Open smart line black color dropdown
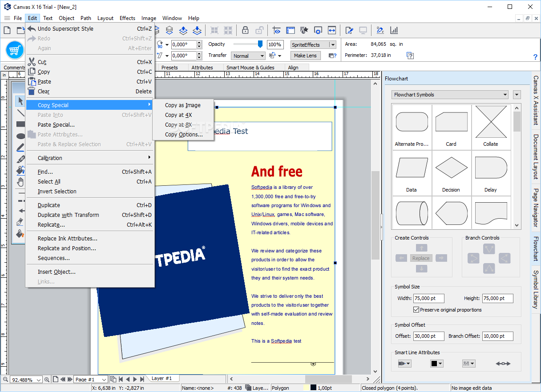The height and width of the screenshot is (392, 541). coord(436,364)
